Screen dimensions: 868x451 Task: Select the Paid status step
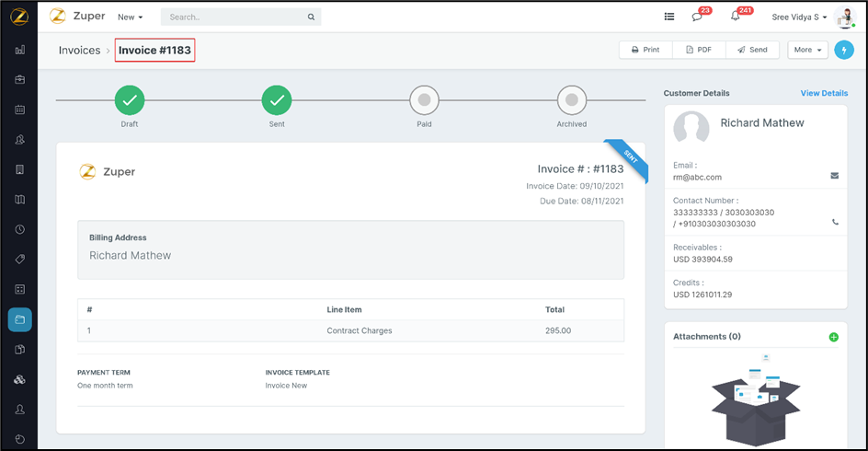coord(424,100)
